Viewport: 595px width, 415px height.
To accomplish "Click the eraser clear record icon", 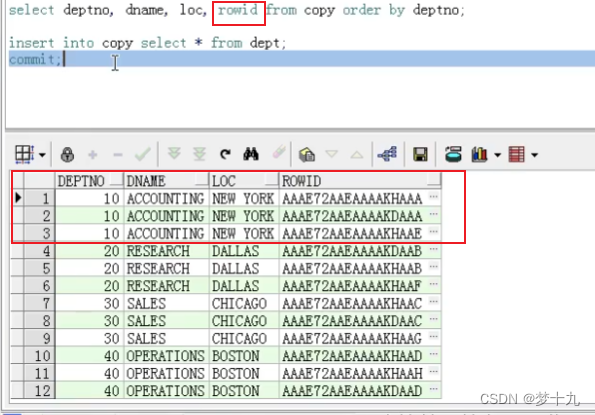I will point(279,152).
